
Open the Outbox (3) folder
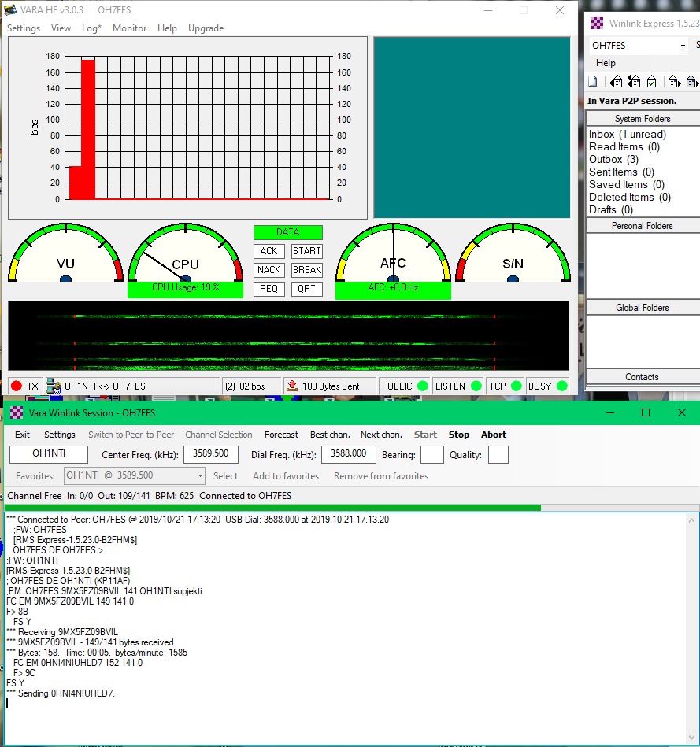click(613, 160)
